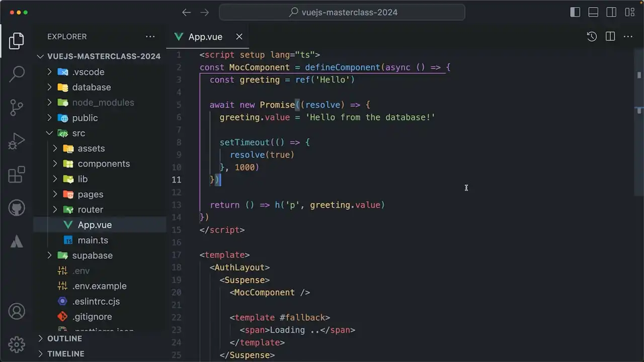Click 'AuthLayout' tag on line 18
Viewport: 644px width, 362px height.
[239, 267]
